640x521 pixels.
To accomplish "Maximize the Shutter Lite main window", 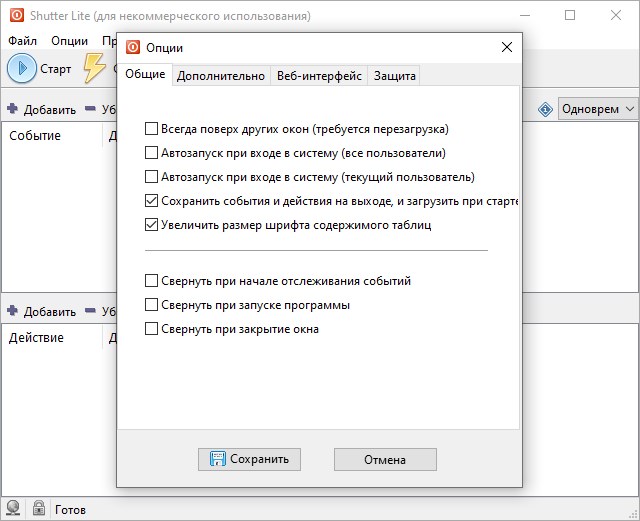I will [x=570, y=16].
